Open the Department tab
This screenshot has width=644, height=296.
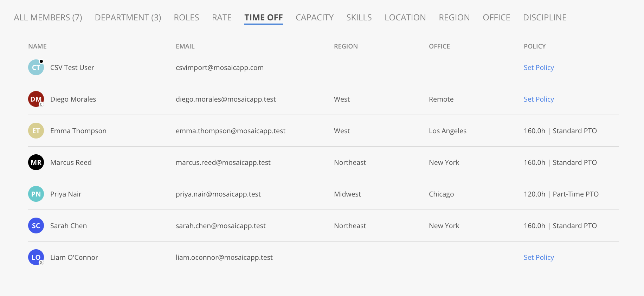coord(128,18)
